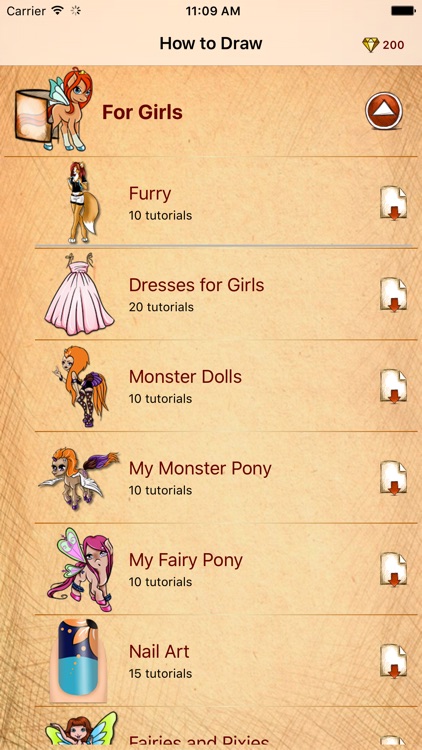Image resolution: width=422 pixels, height=750 pixels.
Task: Select the Dresses for Girls label
Action: point(197,285)
